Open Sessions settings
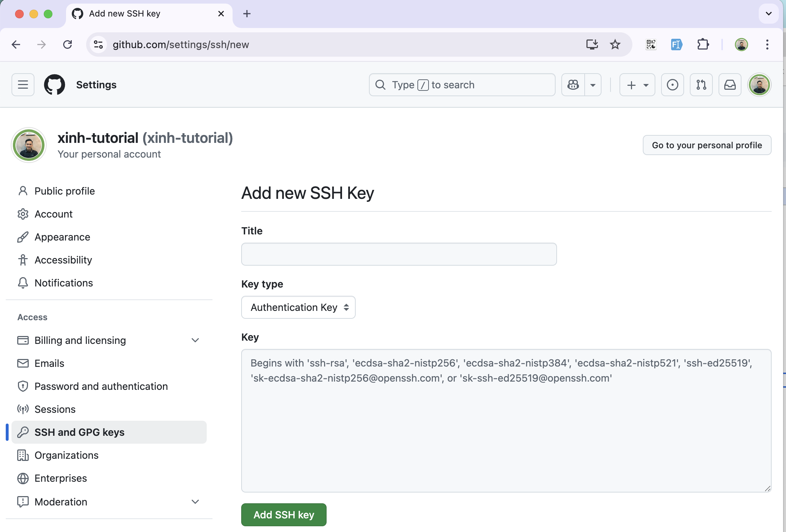Image resolution: width=786 pixels, height=532 pixels. (x=109, y=409)
